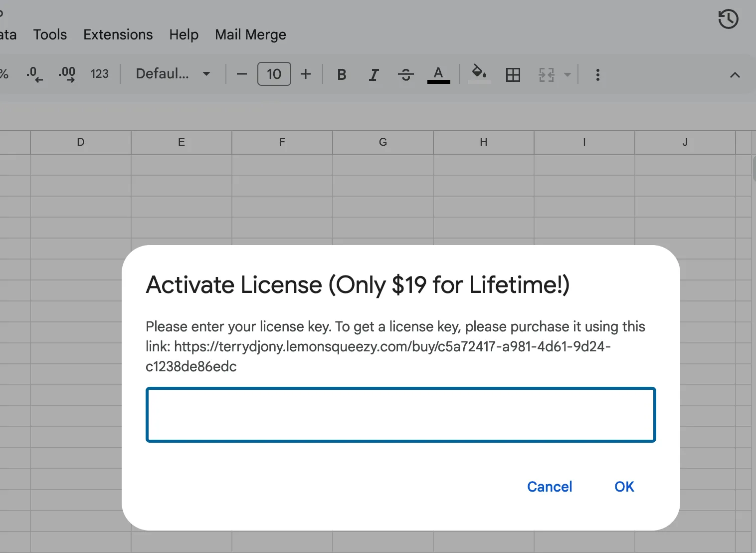This screenshot has height=553, width=756.
Task: Open the borders tool
Action: pyautogui.click(x=513, y=75)
